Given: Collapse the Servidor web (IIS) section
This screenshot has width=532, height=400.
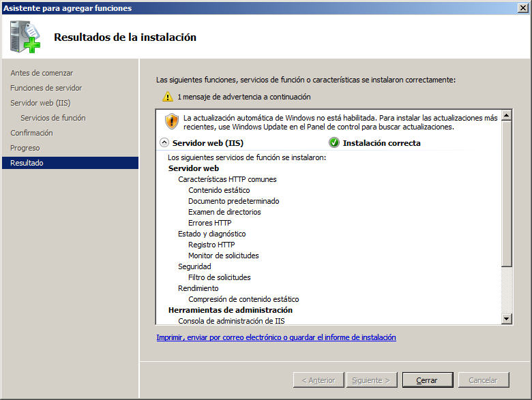Looking at the screenshot, I should 164,142.
